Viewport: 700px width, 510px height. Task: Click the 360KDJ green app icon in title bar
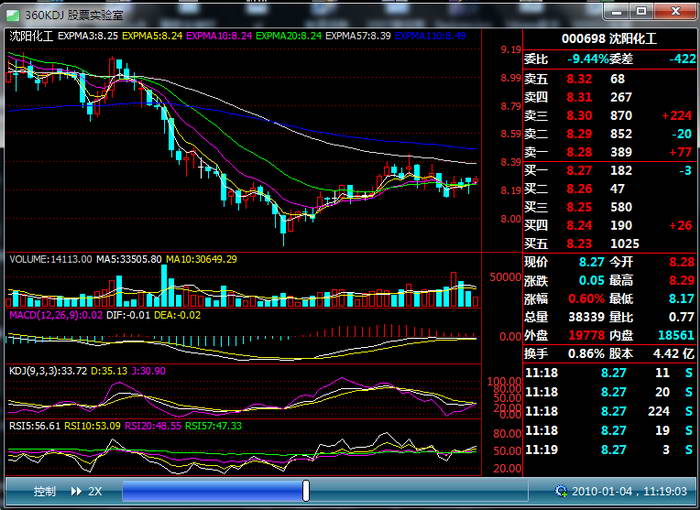[12, 15]
